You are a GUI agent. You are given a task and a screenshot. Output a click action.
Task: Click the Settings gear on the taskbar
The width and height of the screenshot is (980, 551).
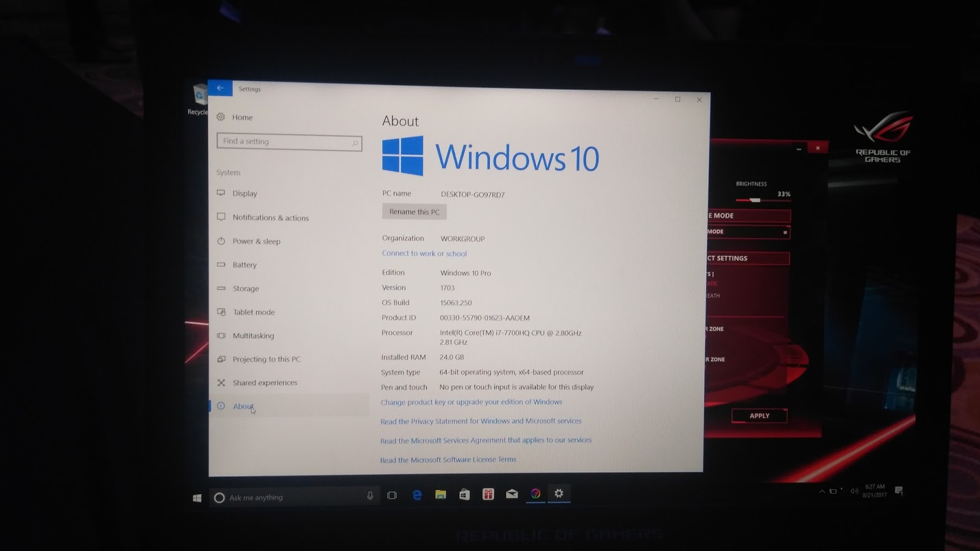(559, 493)
